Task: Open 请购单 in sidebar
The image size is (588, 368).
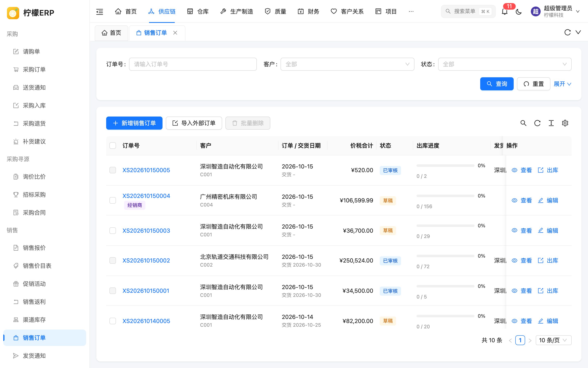Action: point(45,52)
